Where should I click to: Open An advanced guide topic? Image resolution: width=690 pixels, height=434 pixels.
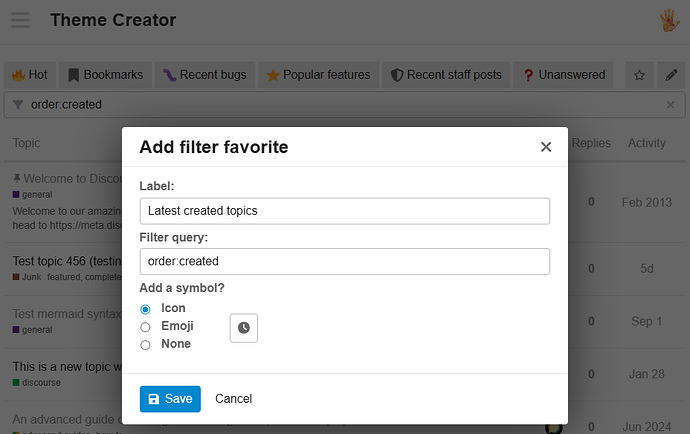67,419
